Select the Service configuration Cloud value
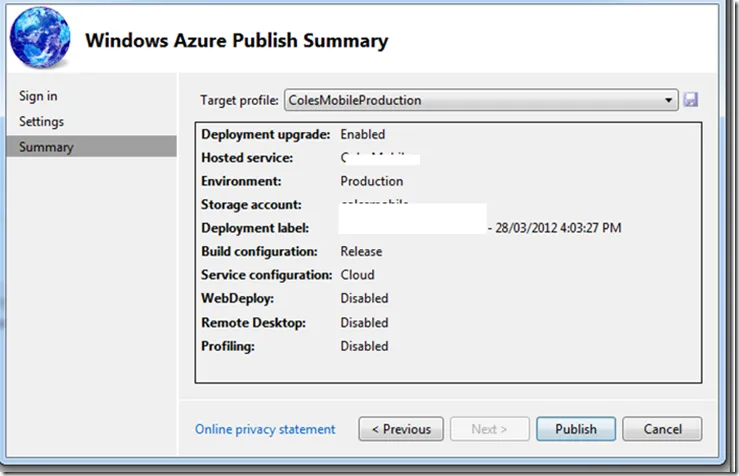 point(358,274)
